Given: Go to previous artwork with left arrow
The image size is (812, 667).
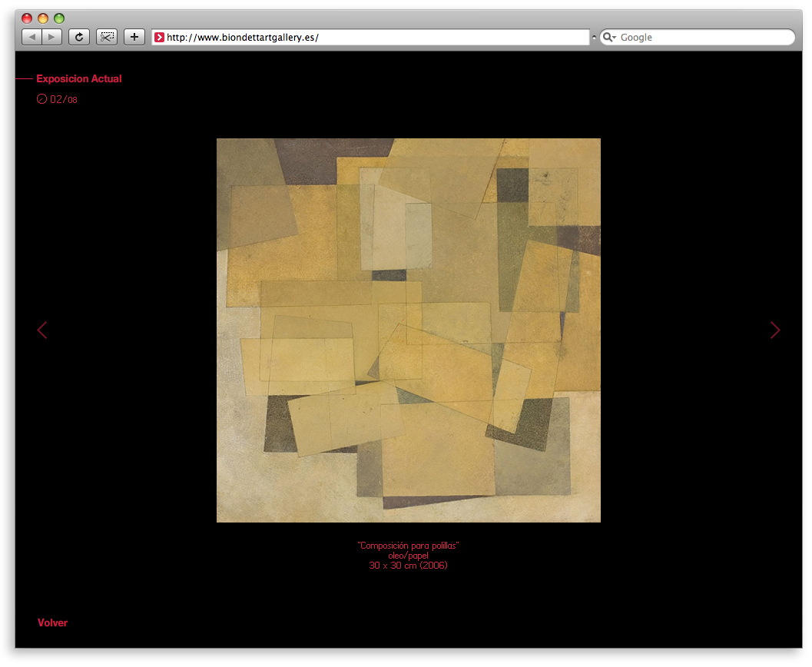Looking at the screenshot, I should click(x=42, y=330).
